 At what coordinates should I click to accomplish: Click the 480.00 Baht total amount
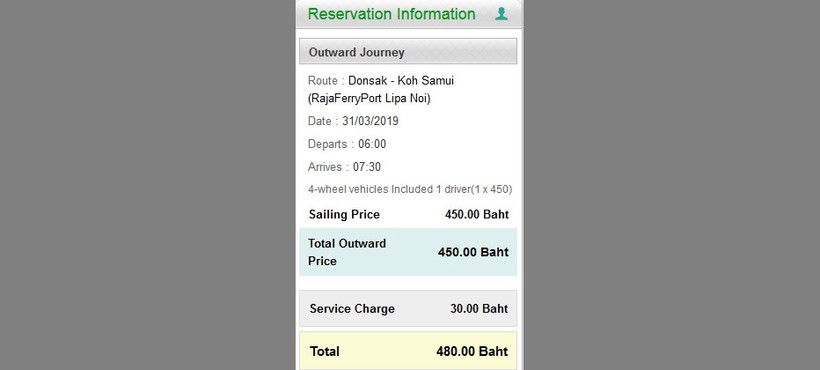click(x=472, y=351)
